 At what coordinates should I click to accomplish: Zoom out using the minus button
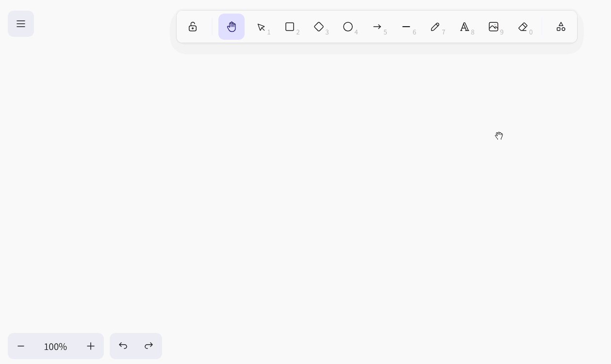[21, 346]
